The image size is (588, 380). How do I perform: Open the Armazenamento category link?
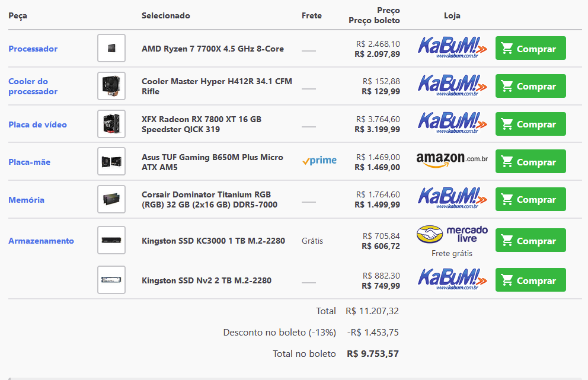click(41, 241)
